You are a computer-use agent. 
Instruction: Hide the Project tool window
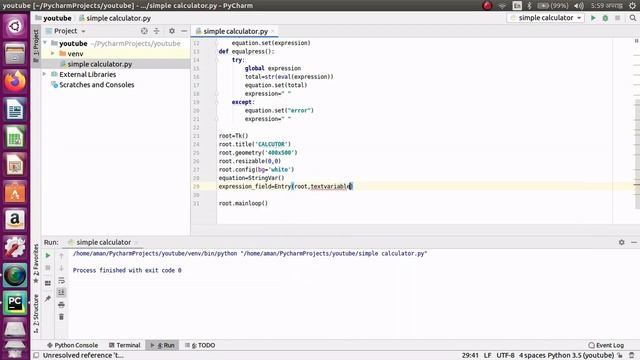tap(184, 31)
